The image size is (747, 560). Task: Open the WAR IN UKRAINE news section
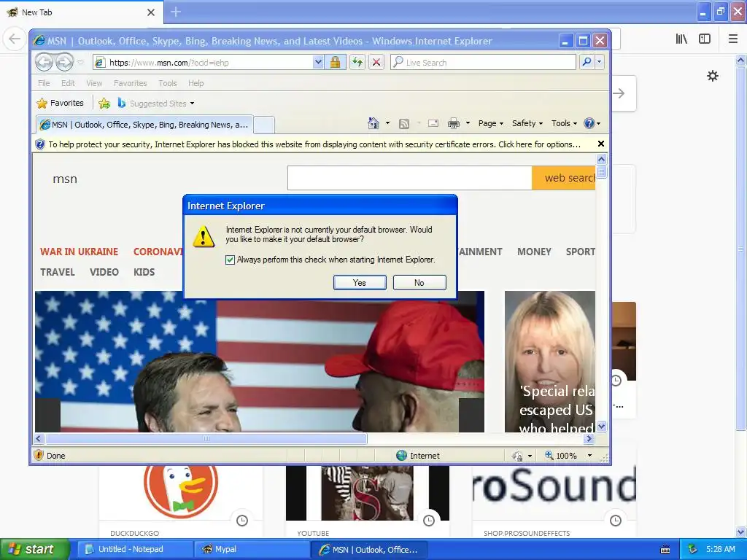pos(79,252)
